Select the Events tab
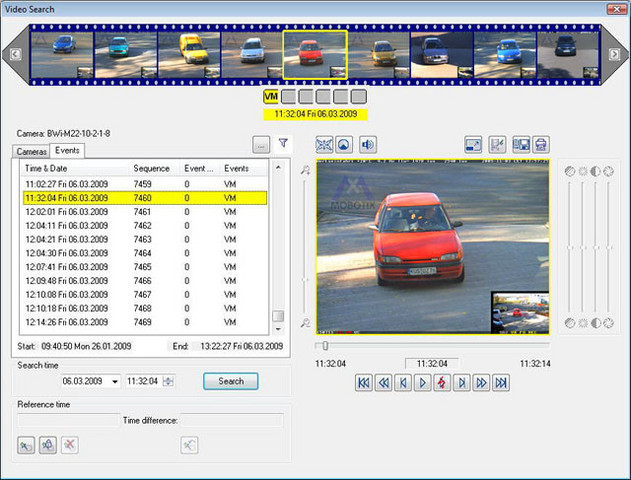The height and width of the screenshot is (480, 631). pyautogui.click(x=68, y=150)
